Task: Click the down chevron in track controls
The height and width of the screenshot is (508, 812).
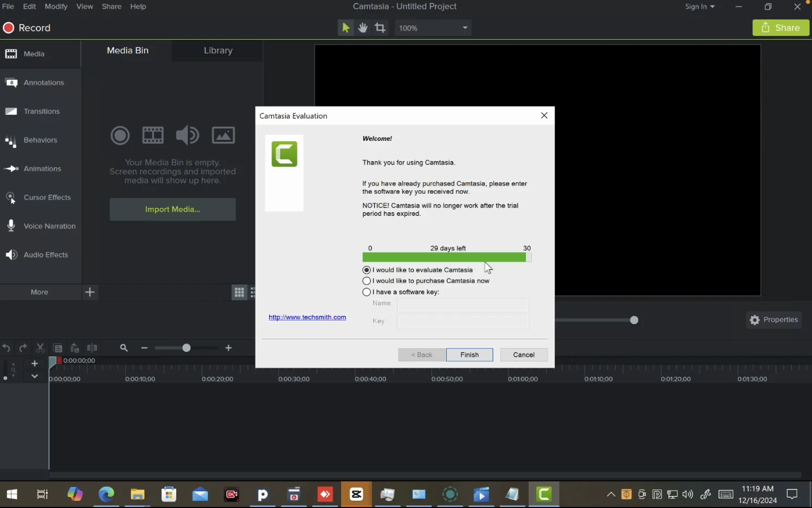Action: tap(34, 376)
